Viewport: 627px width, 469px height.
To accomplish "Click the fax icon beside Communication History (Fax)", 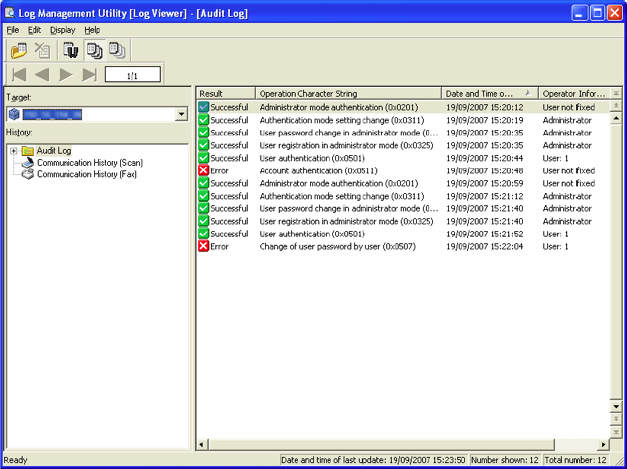I will click(28, 174).
